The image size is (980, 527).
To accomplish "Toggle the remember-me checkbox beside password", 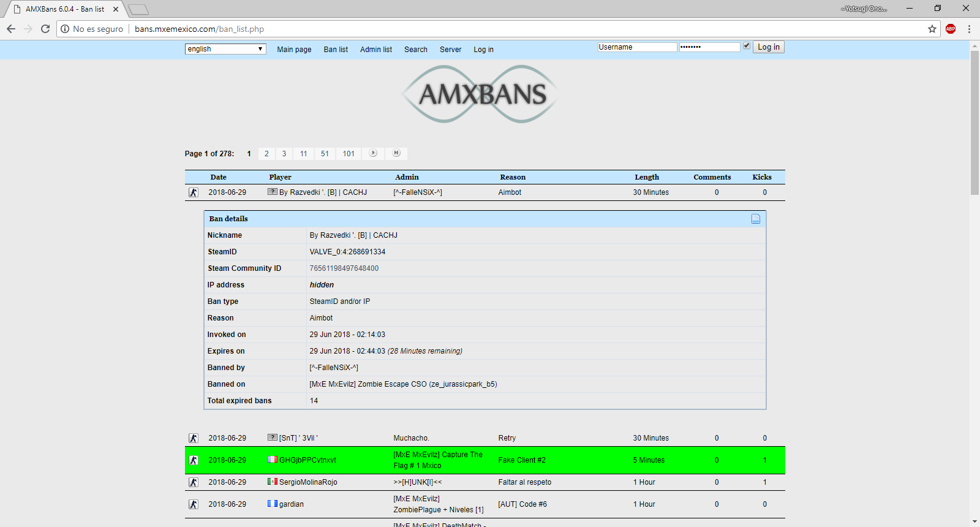I will tap(747, 46).
